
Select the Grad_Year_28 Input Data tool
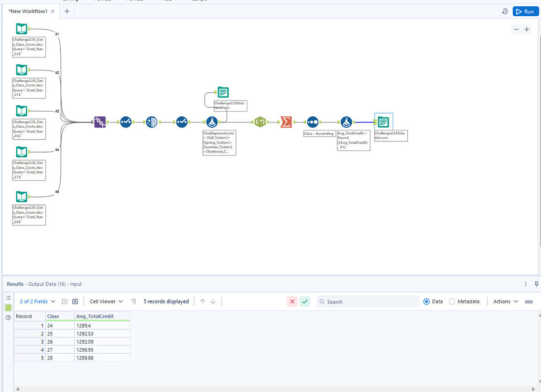point(21,197)
